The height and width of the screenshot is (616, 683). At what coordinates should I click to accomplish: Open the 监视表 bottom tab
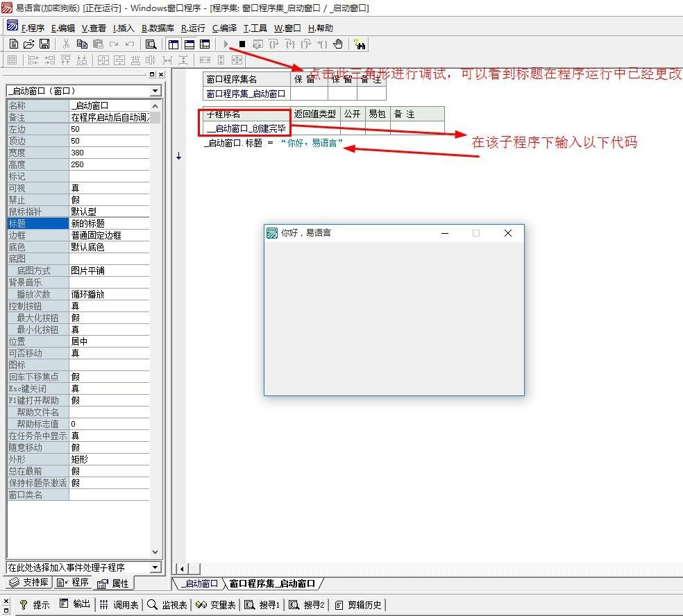167,605
